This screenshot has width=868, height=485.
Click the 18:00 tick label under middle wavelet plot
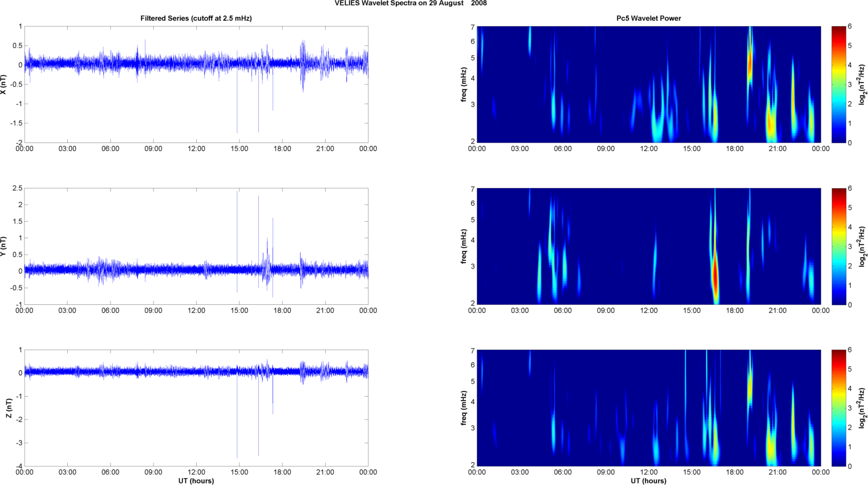click(735, 311)
